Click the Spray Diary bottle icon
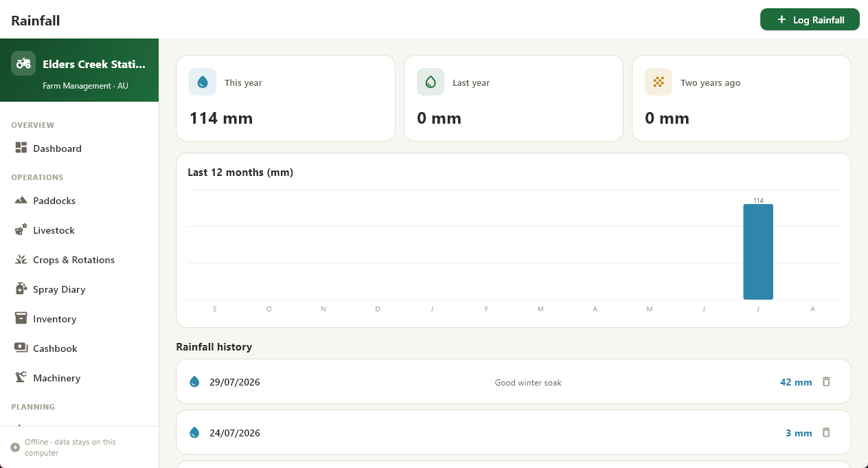Viewport: 868px width, 468px height. [x=21, y=289]
